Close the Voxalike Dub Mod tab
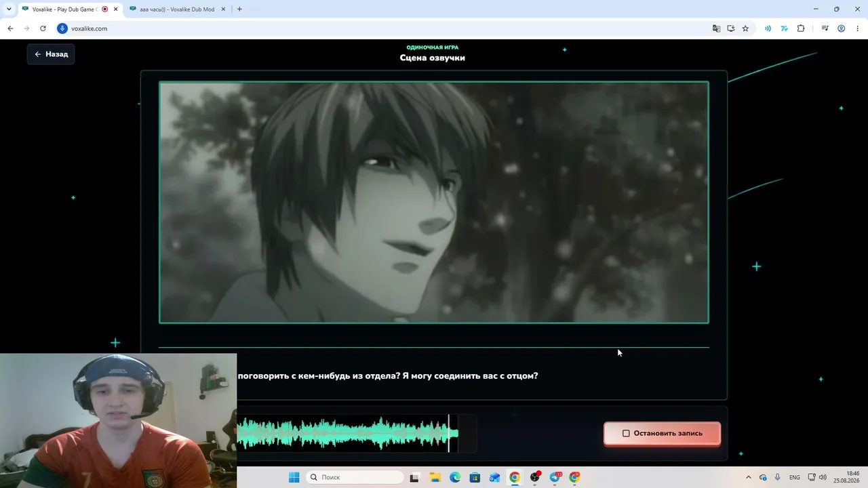This screenshot has width=868, height=488. tap(224, 9)
